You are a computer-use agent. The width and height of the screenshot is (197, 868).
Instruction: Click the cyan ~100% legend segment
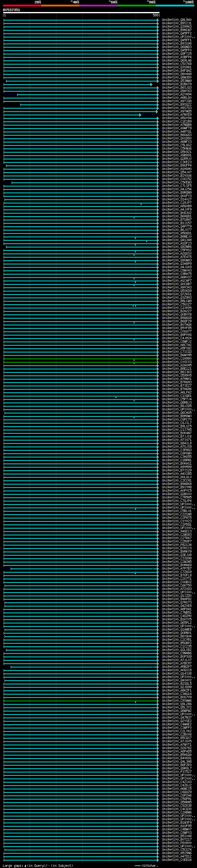click(175, 6)
